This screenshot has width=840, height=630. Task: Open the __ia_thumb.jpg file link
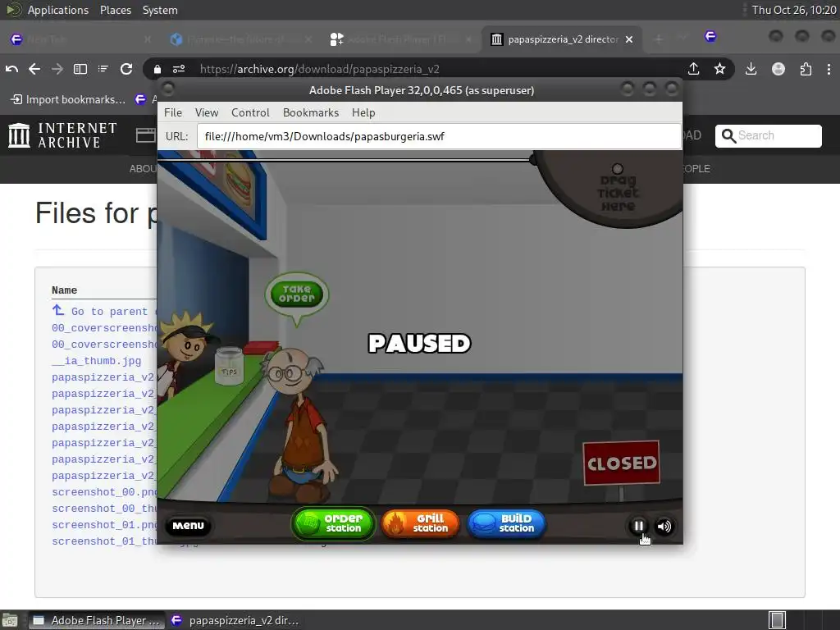(x=97, y=361)
